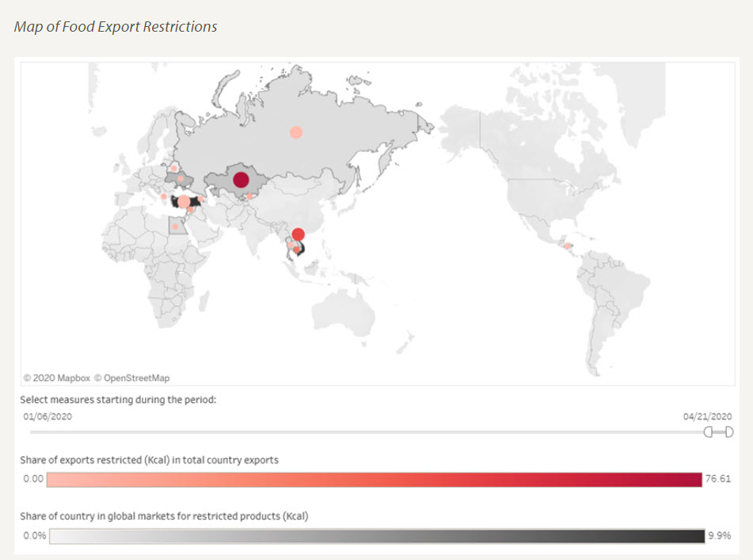Click the Ukraine data circle

tap(181, 179)
